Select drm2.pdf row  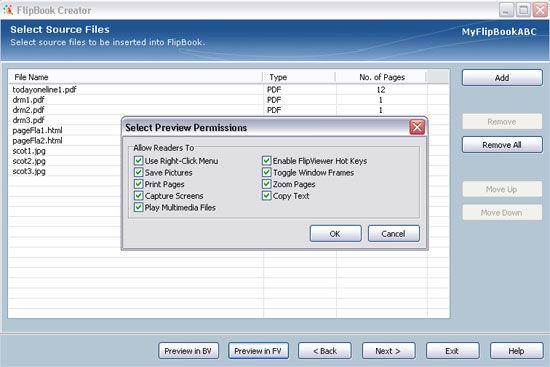coord(228,110)
